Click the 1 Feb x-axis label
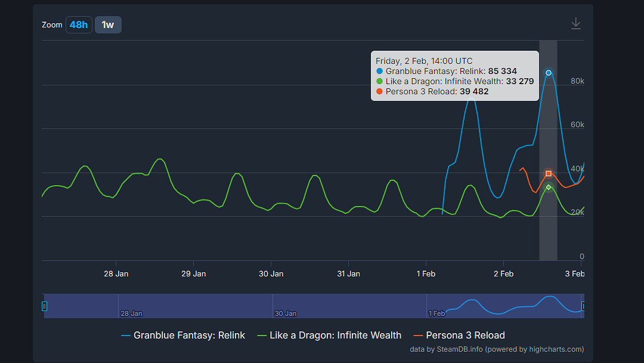The height and width of the screenshot is (363, 644). click(x=426, y=274)
